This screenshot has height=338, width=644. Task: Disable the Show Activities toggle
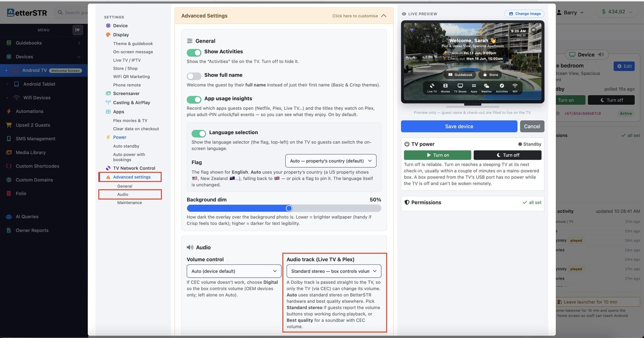[194, 53]
